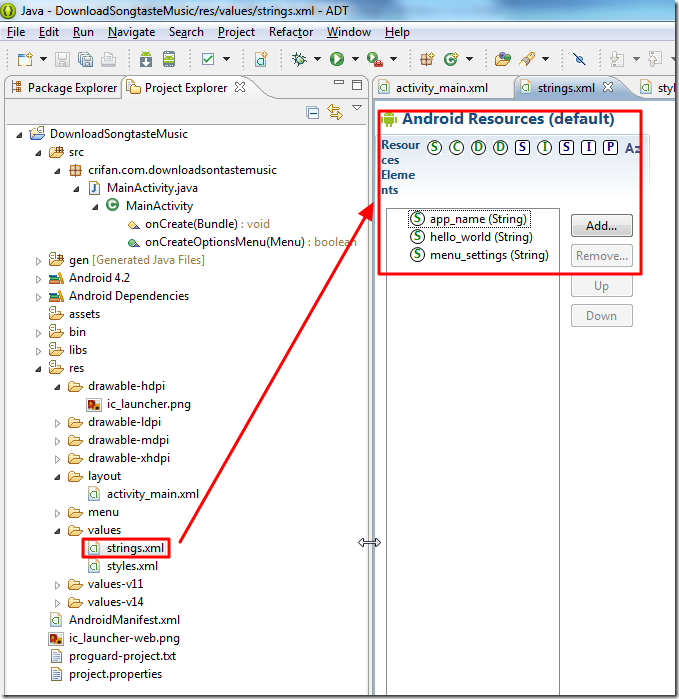Image resolution: width=679 pixels, height=699 pixels.
Task: Click the Print toolbar icon
Action: 108,59
